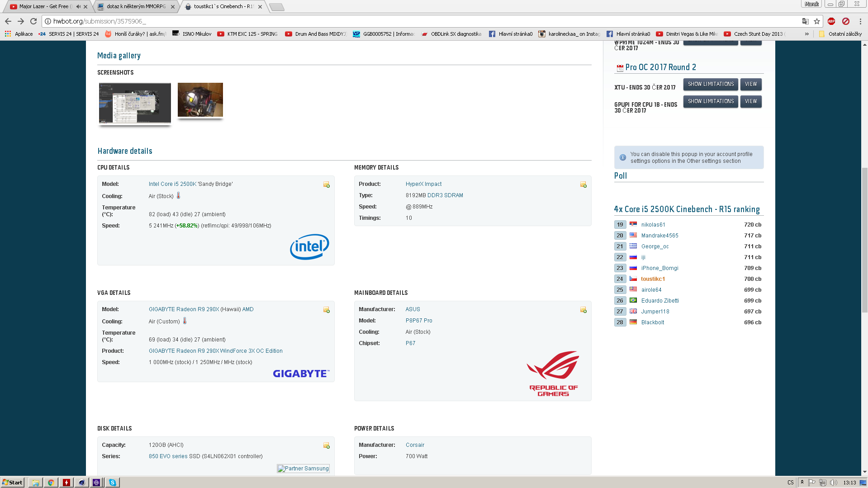868x488 pixels.
Task: Open the first screenshot thumbnail
Action: point(135,103)
